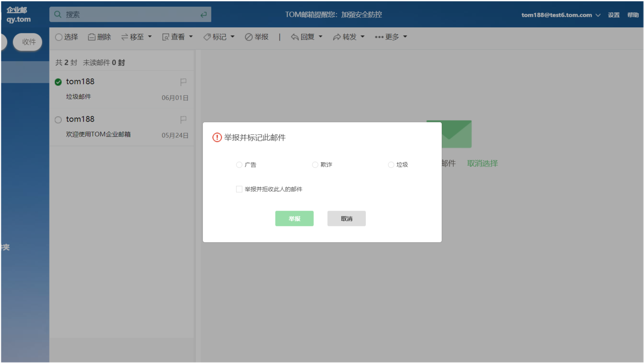Click the Reply (回复) icon

[x=294, y=37]
